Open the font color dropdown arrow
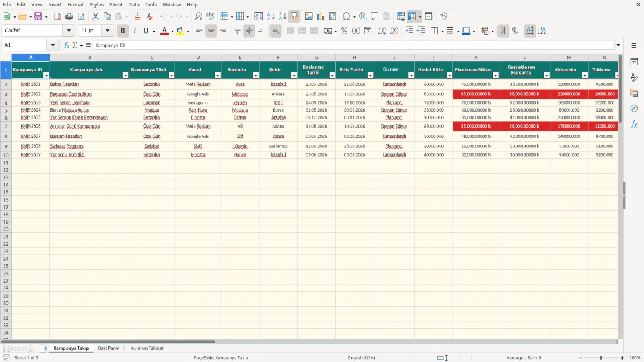This screenshot has width=644, height=362. tap(172, 31)
